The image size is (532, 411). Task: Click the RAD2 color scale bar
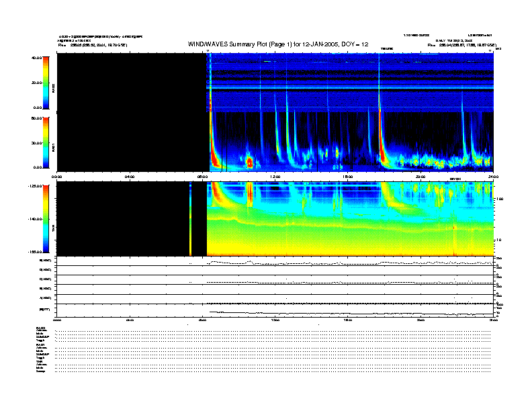coord(46,83)
